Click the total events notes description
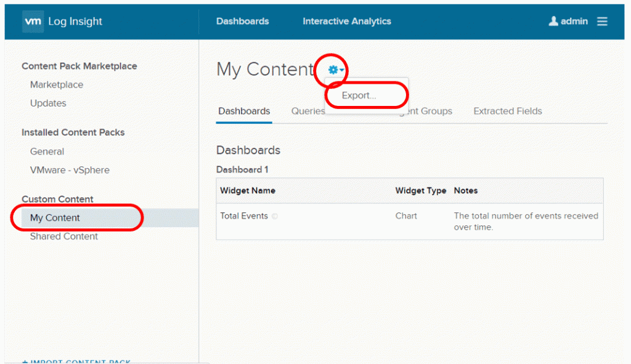This screenshot has width=631, height=364. click(x=526, y=222)
